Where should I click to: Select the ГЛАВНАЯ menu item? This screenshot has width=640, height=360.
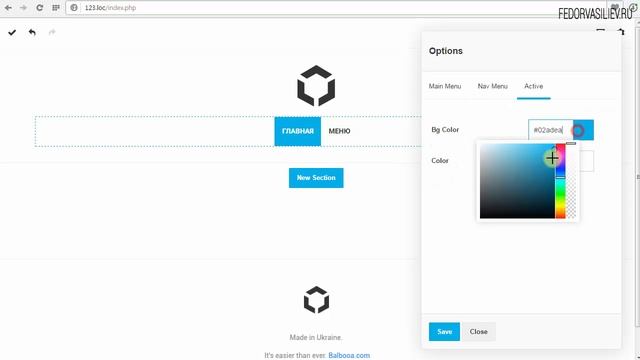tap(298, 131)
